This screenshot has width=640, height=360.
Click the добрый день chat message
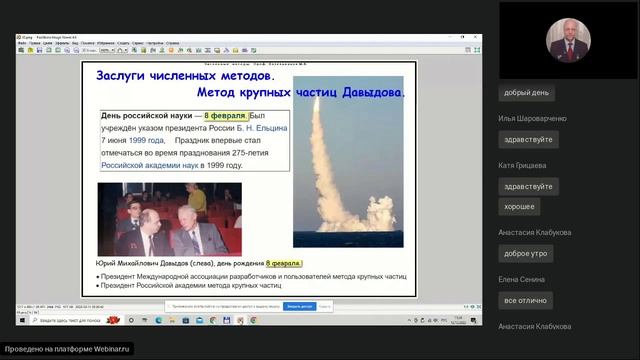click(526, 93)
